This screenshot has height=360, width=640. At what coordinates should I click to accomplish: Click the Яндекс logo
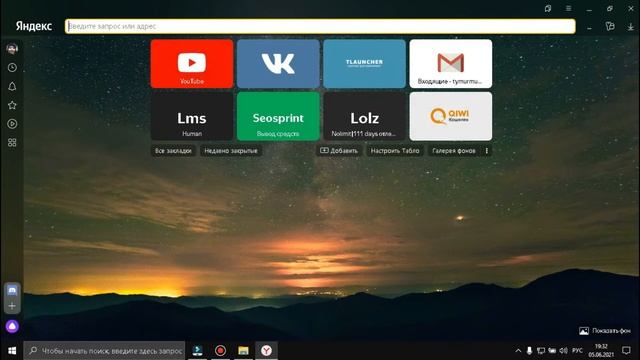(34, 27)
